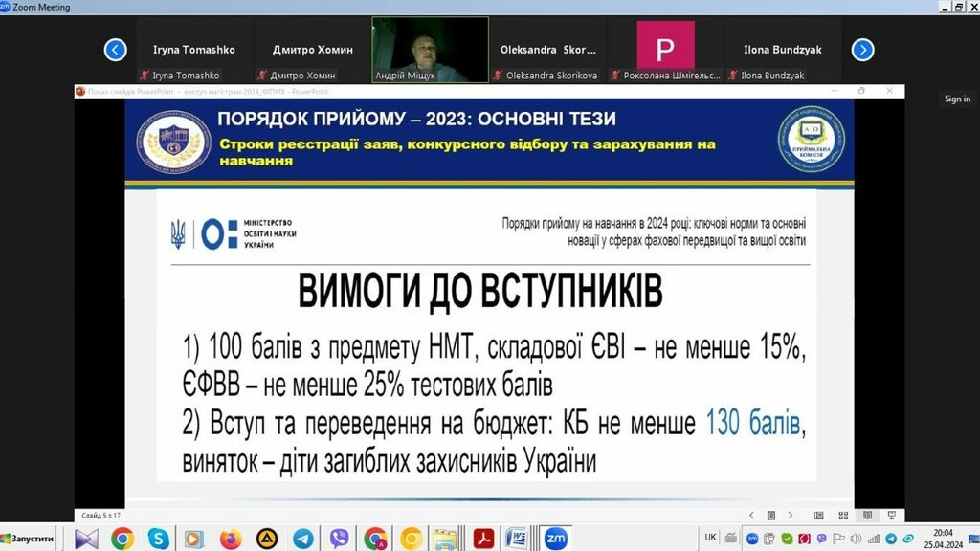Open Windows Start button Запустити

click(x=29, y=539)
